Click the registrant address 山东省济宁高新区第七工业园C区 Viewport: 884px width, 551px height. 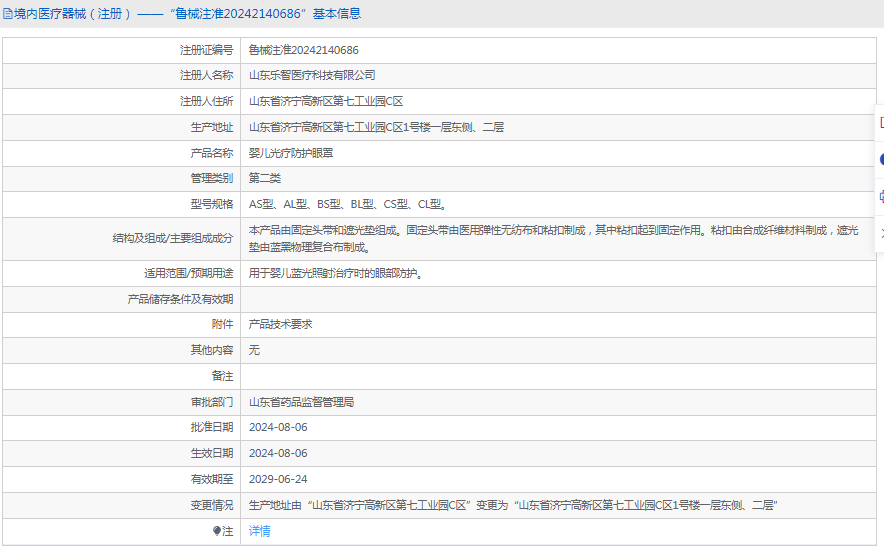click(x=325, y=101)
